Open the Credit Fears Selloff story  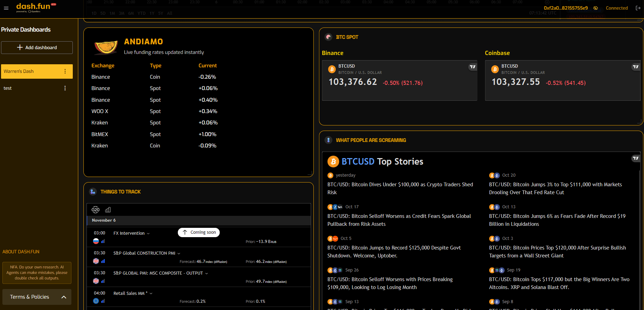[399, 220]
